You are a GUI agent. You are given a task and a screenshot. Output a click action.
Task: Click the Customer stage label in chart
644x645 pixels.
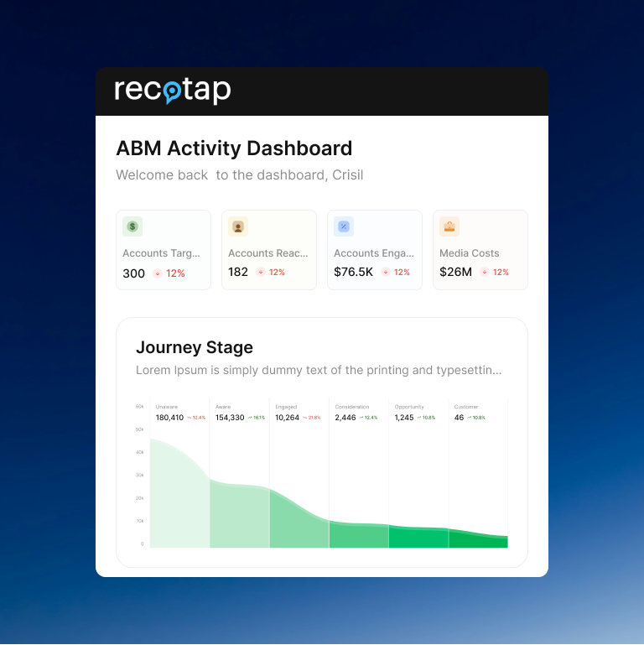(x=466, y=407)
